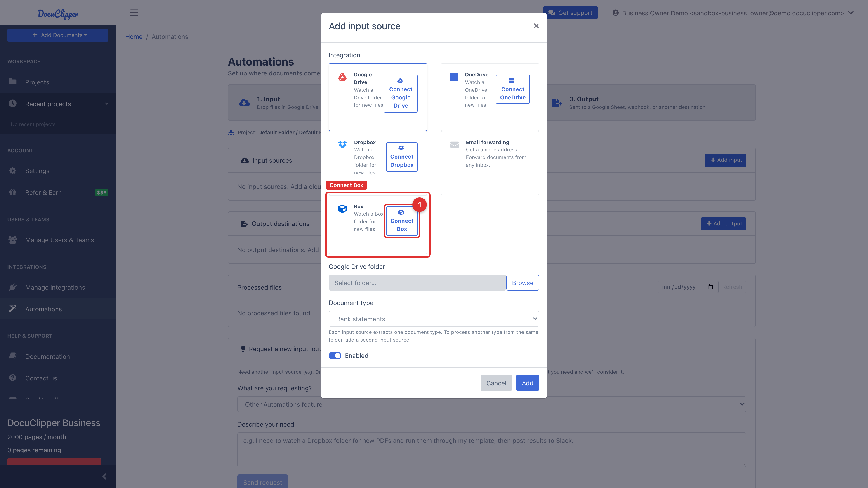868x488 pixels.
Task: Go to Home breadcrumb link
Action: point(134,37)
